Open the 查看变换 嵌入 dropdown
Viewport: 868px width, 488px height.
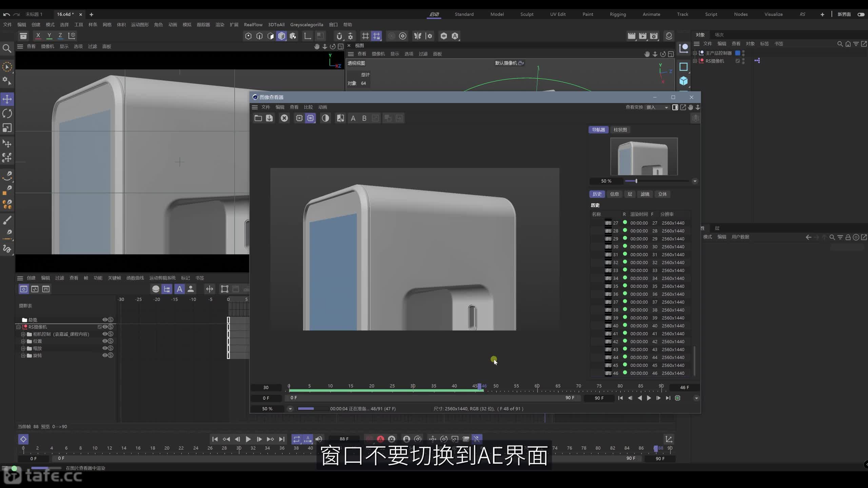[657, 107]
